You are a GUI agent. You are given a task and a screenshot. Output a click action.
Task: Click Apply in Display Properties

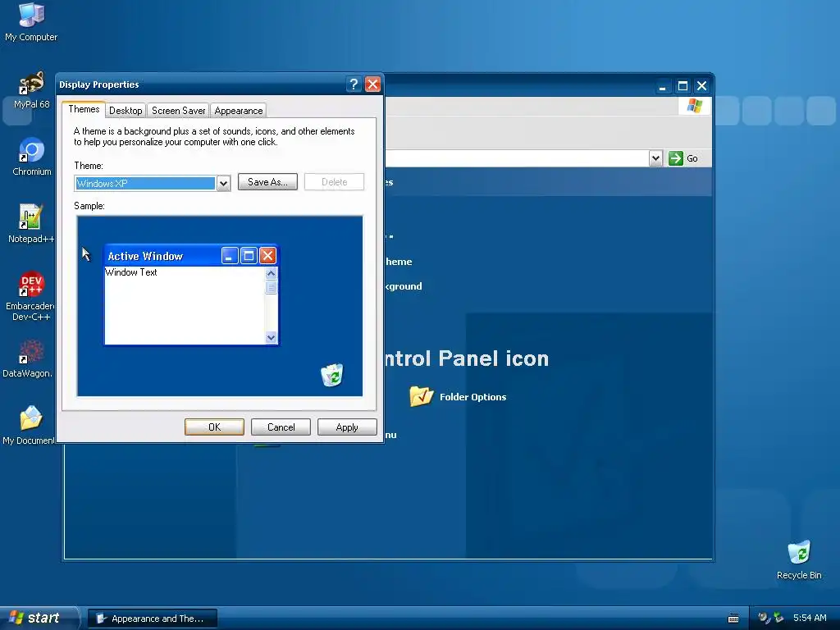point(347,427)
